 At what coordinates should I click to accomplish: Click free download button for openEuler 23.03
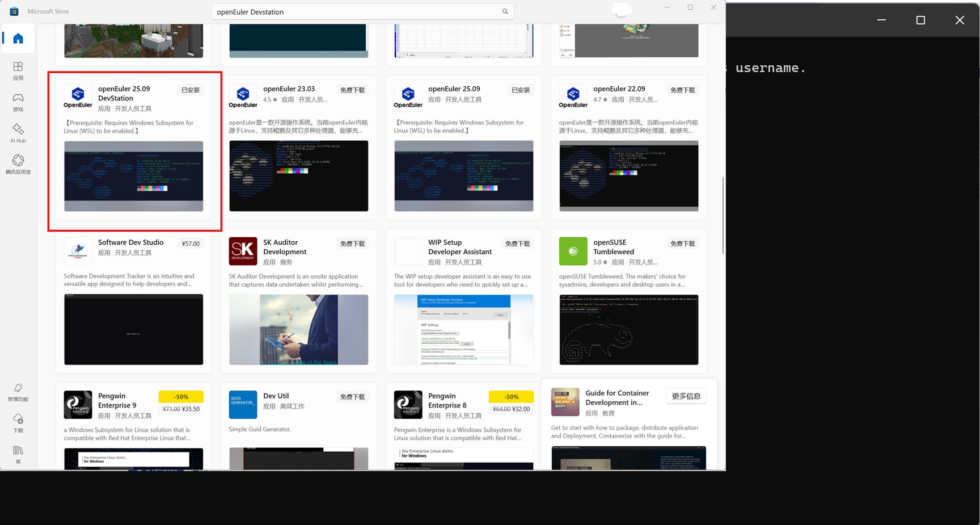click(352, 90)
